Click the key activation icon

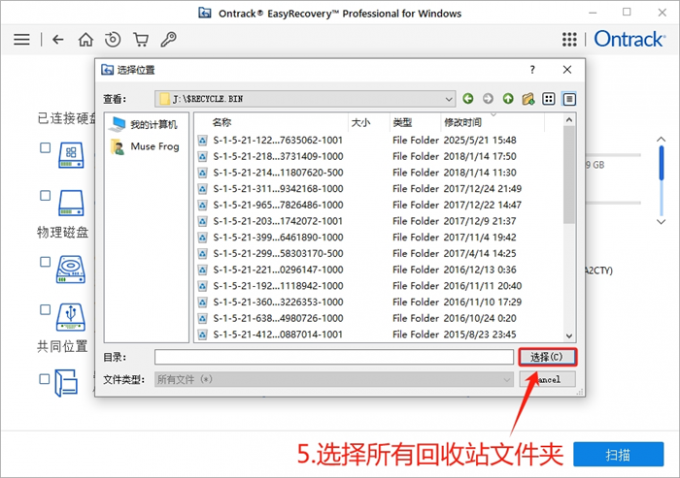coord(168,39)
